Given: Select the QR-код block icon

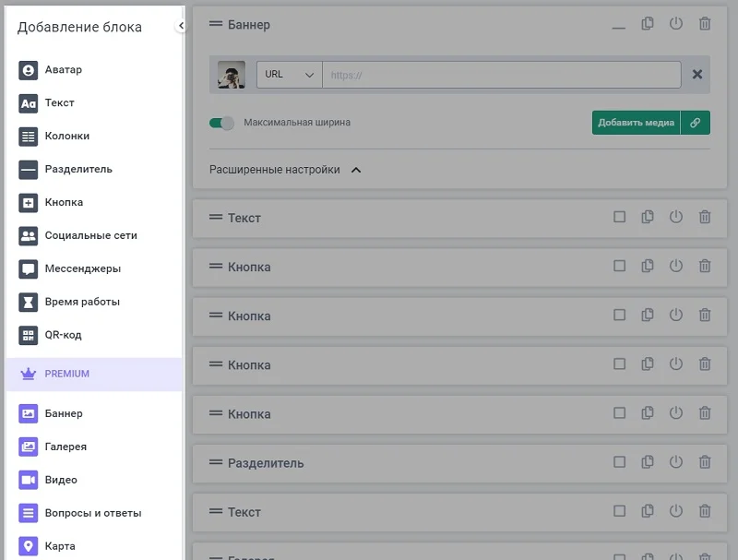Looking at the screenshot, I should click(28, 335).
